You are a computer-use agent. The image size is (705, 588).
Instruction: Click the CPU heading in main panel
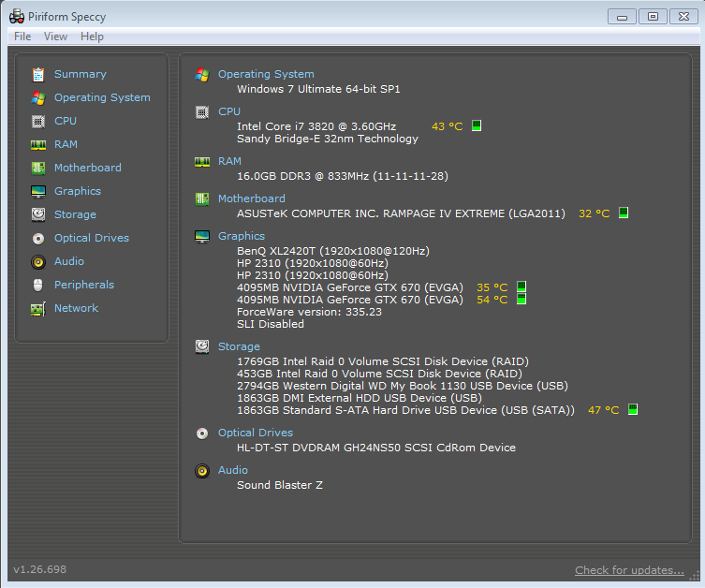(229, 111)
